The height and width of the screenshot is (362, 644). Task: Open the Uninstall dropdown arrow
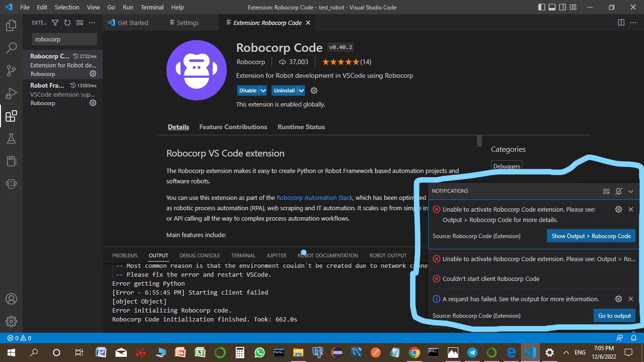301,90
